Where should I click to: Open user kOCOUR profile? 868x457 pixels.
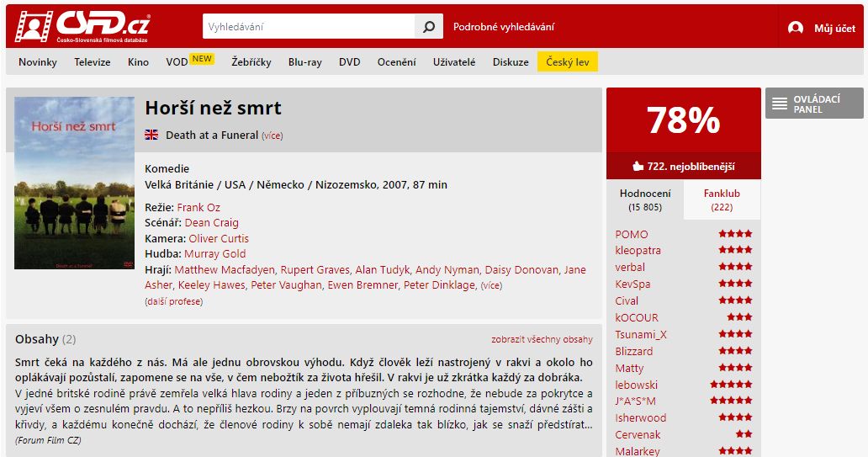[637, 317]
